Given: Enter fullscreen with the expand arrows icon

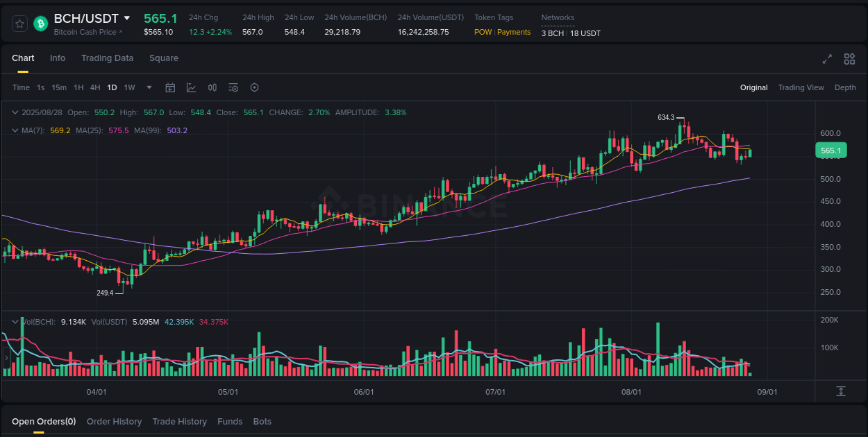Looking at the screenshot, I should [x=826, y=59].
